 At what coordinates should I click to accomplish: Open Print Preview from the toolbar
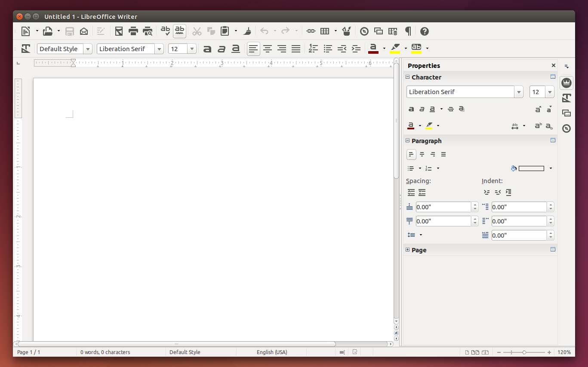click(x=148, y=31)
